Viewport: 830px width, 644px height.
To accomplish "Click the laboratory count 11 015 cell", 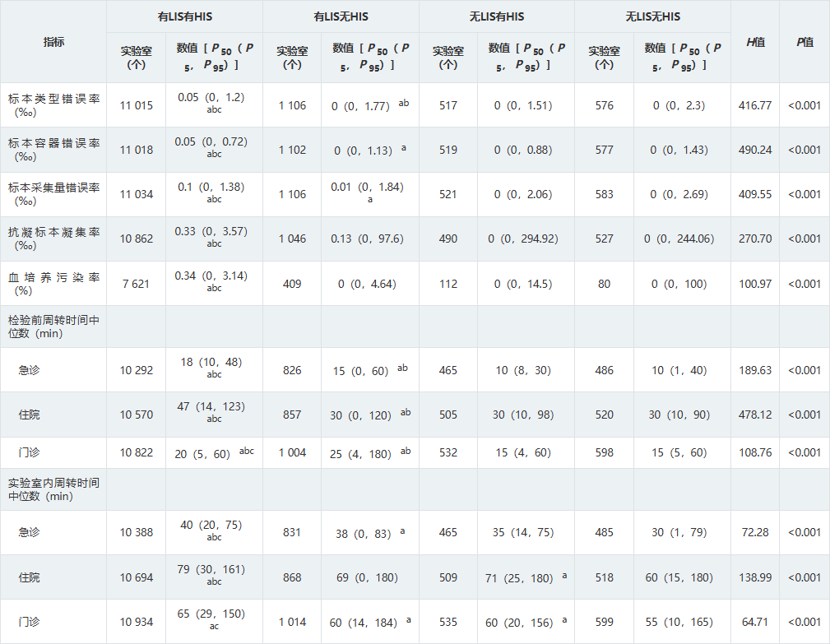I will point(136,105).
